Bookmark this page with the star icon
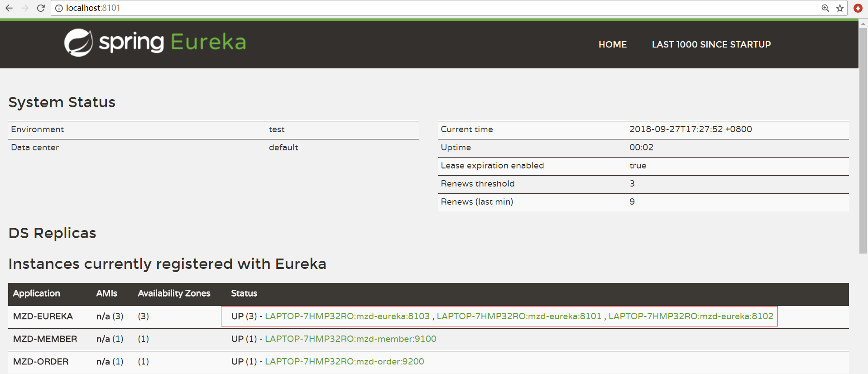The width and height of the screenshot is (868, 374). pos(840,8)
